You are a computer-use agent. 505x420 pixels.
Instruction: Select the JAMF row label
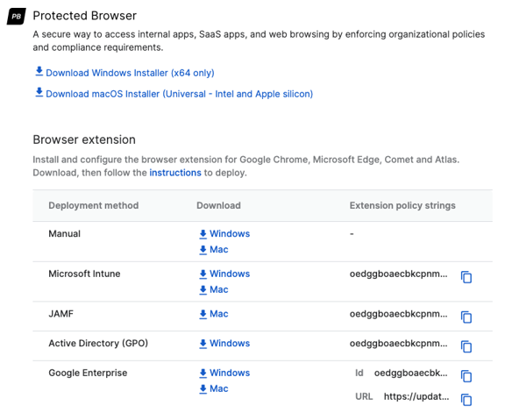60,314
